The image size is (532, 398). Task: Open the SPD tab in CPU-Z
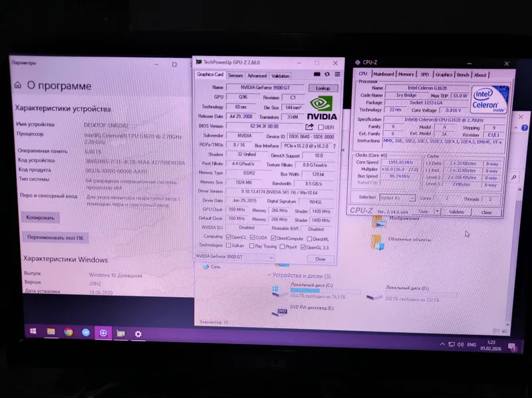point(424,74)
